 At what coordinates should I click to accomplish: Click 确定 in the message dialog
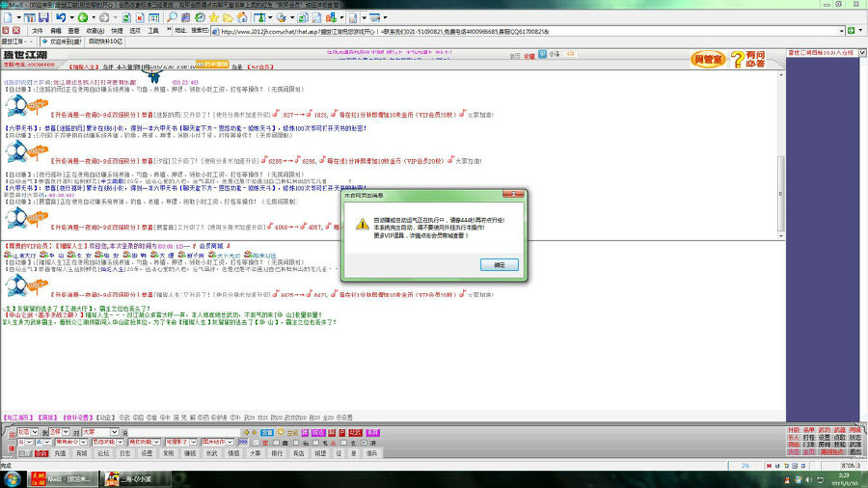(x=500, y=265)
